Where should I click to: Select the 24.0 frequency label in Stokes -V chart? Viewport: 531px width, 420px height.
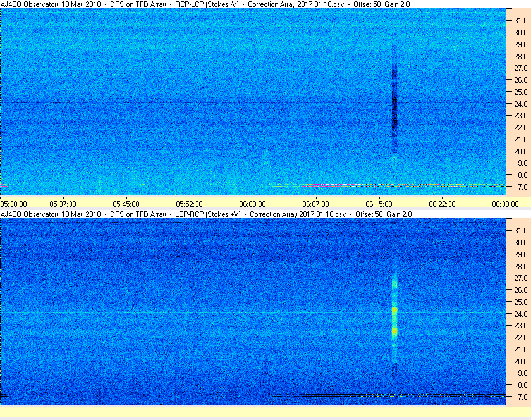521,104
